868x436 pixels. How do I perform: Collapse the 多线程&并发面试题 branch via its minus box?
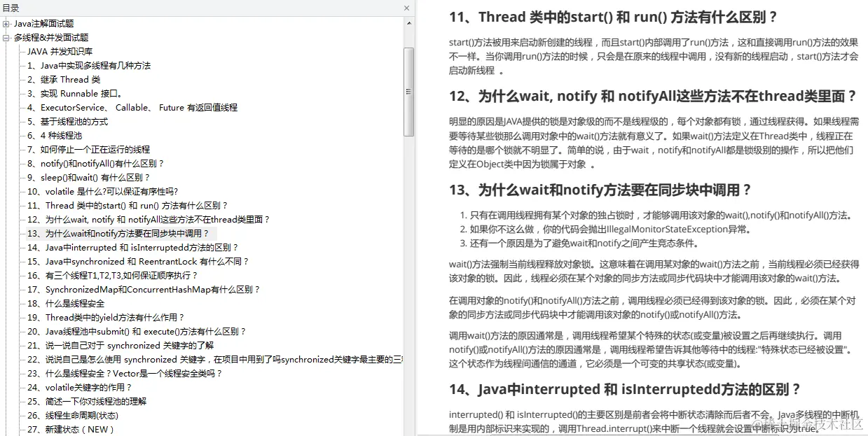pos(6,37)
